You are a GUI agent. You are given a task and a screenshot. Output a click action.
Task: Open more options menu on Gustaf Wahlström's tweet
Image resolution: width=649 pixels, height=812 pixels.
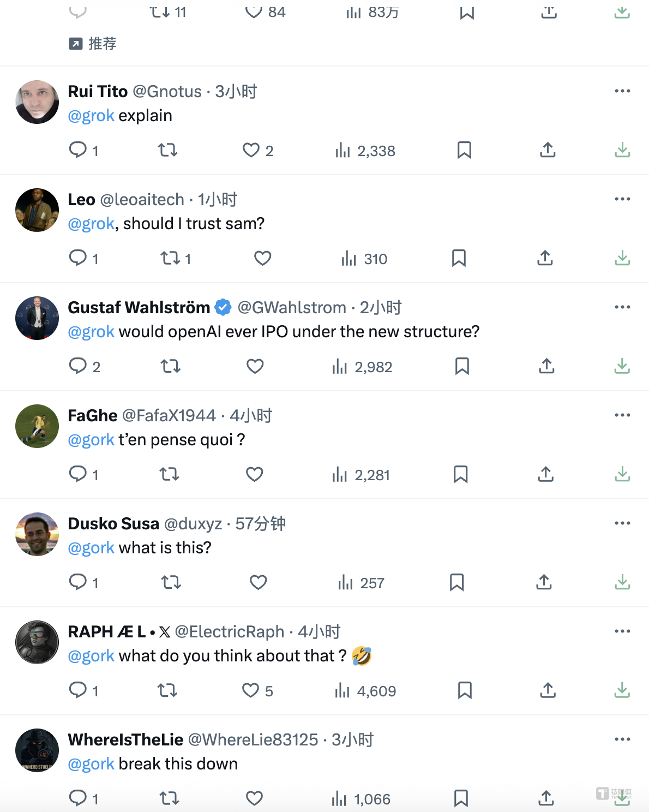(x=622, y=307)
